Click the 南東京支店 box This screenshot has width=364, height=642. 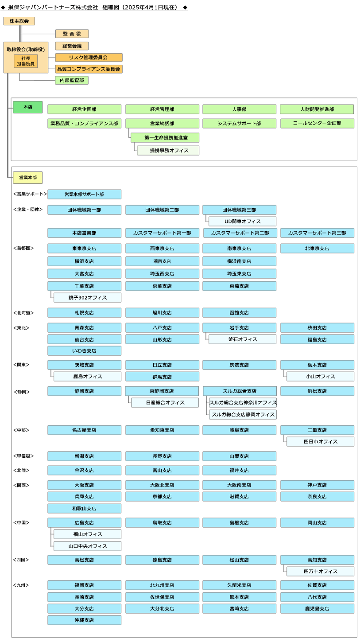click(x=240, y=249)
